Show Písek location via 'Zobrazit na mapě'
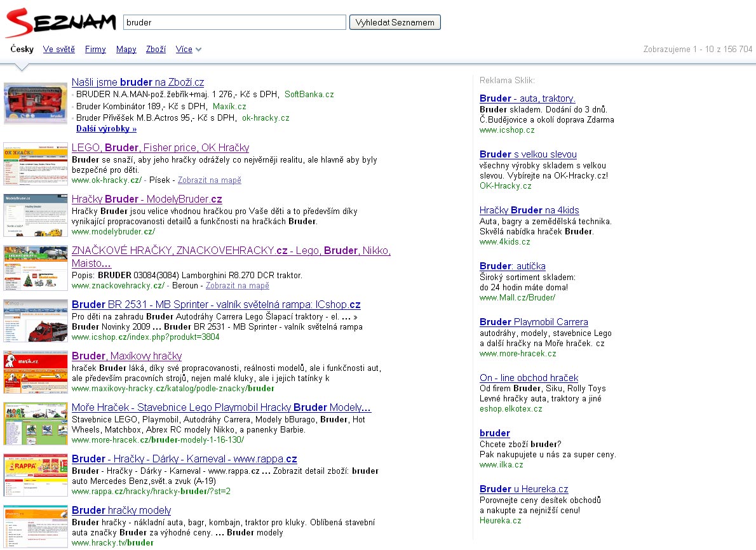The image size is (756, 550). tap(210, 180)
